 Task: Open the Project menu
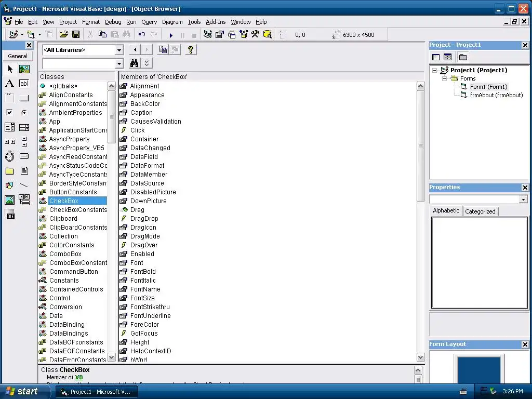(68, 22)
